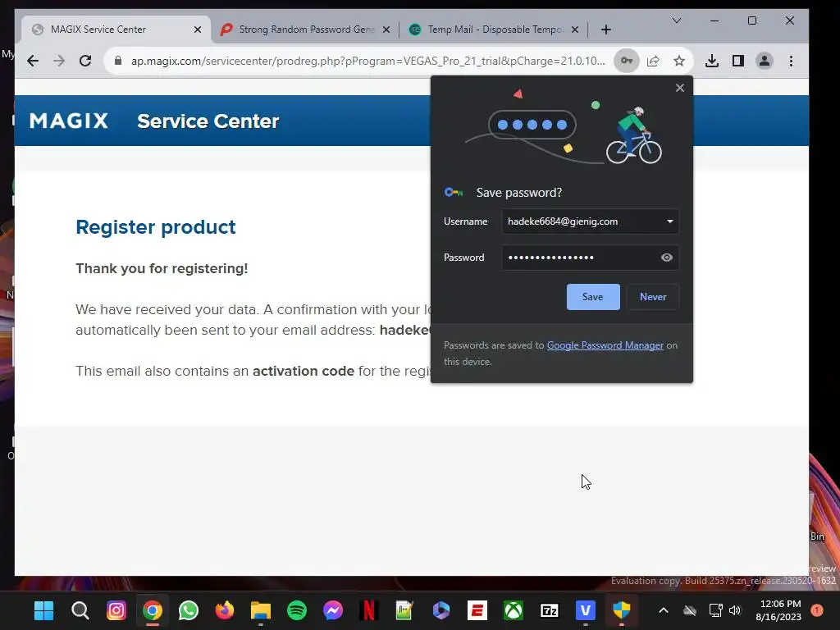Expand the Username dropdown
840x630 pixels.
pos(669,221)
